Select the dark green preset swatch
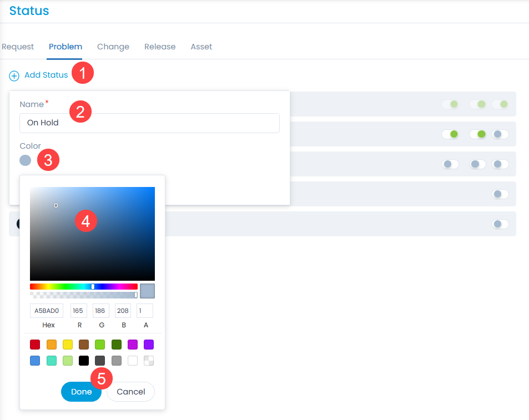 click(x=117, y=344)
